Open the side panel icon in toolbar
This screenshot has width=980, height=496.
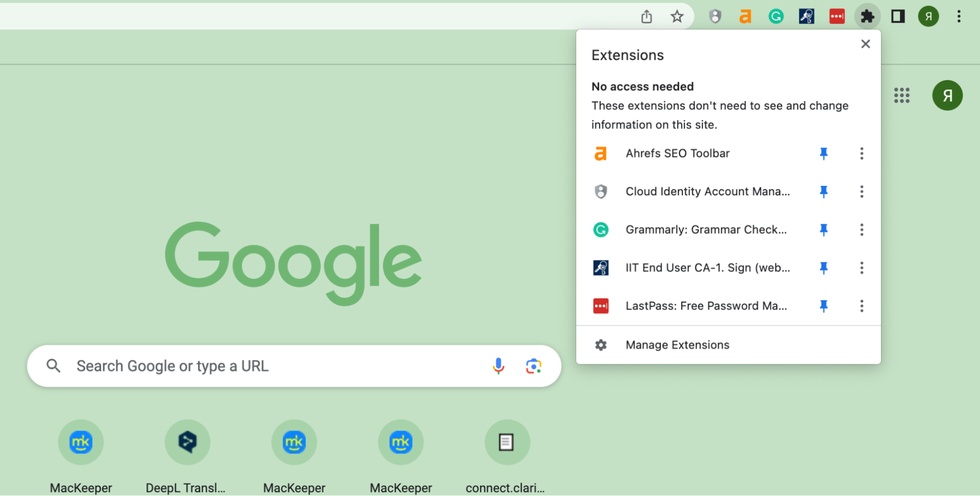coord(898,17)
